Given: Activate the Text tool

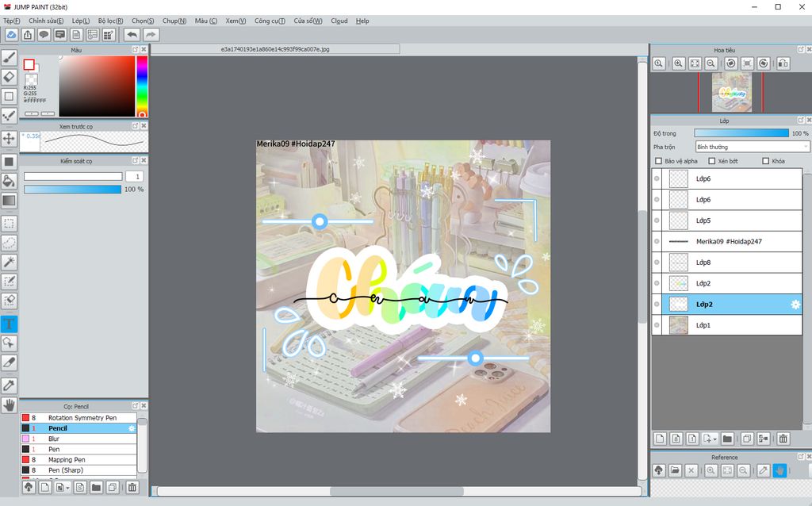Looking at the screenshot, I should coord(9,324).
